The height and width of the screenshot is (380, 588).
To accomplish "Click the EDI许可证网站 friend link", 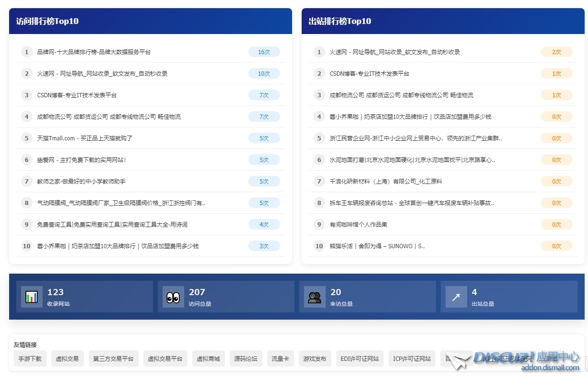I will pyautogui.click(x=360, y=358).
